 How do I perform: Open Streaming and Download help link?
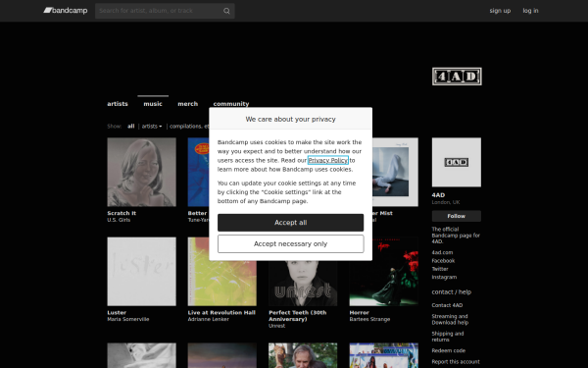tap(450, 319)
